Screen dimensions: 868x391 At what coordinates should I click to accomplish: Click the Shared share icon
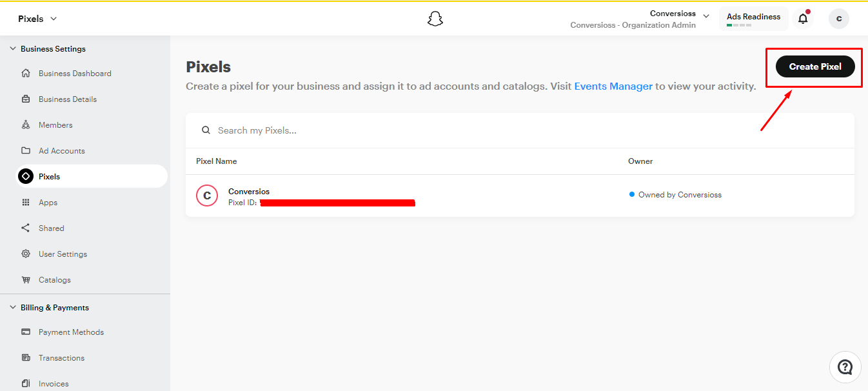pos(26,228)
